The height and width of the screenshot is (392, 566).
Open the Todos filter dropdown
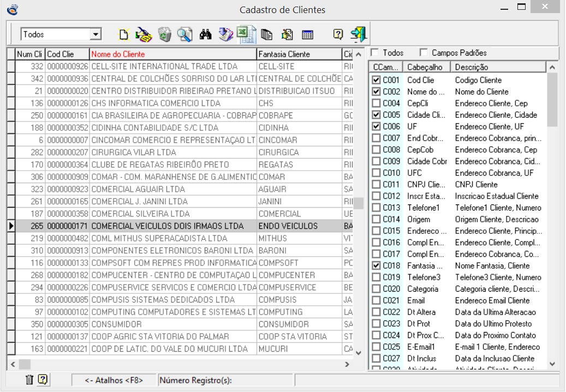point(96,34)
